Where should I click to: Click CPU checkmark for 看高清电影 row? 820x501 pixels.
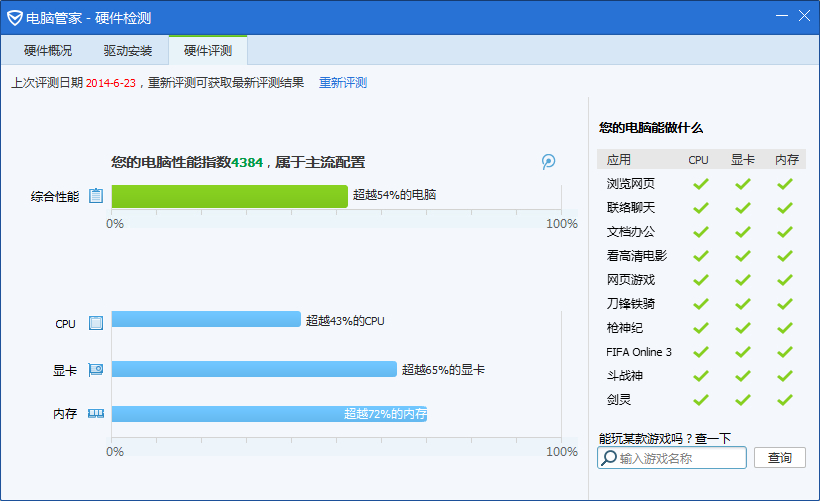pyautogui.click(x=701, y=256)
